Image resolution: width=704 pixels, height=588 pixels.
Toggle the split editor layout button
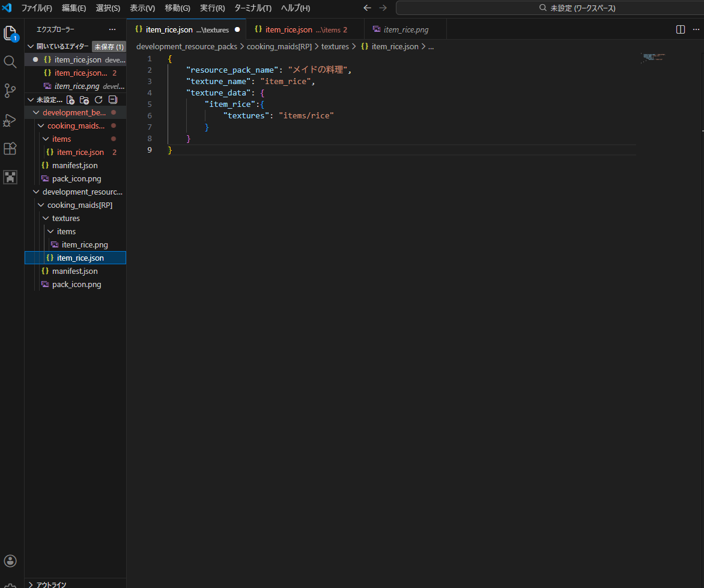coord(681,29)
